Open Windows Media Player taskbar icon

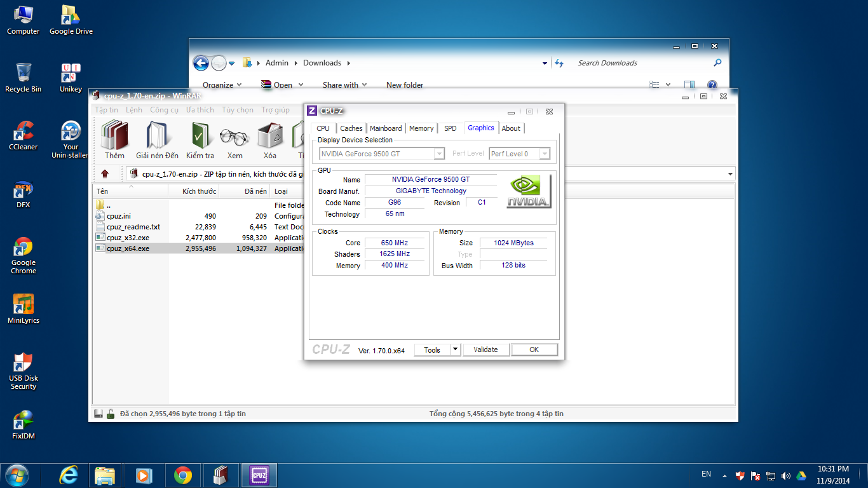(144, 475)
